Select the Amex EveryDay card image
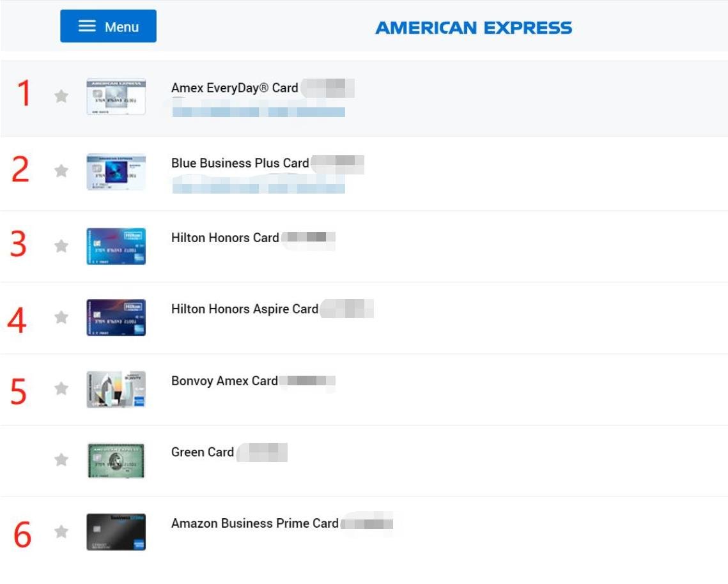The height and width of the screenshot is (584, 728). point(116,96)
